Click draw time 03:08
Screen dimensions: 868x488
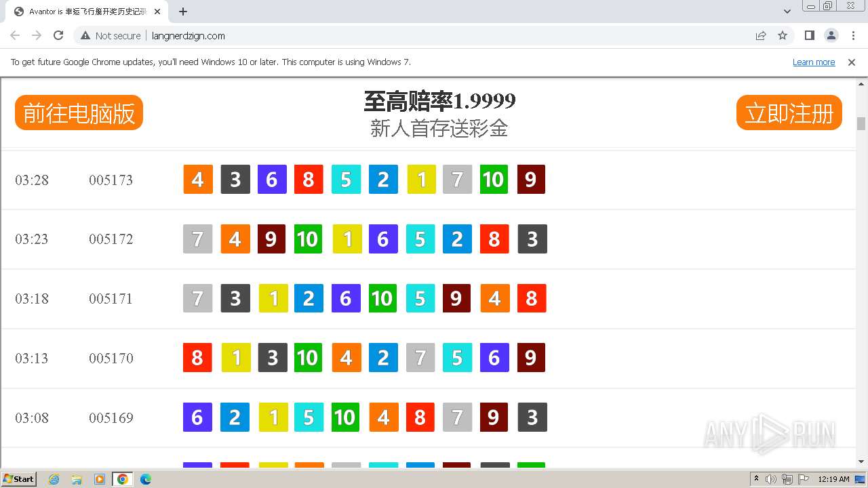click(x=32, y=418)
